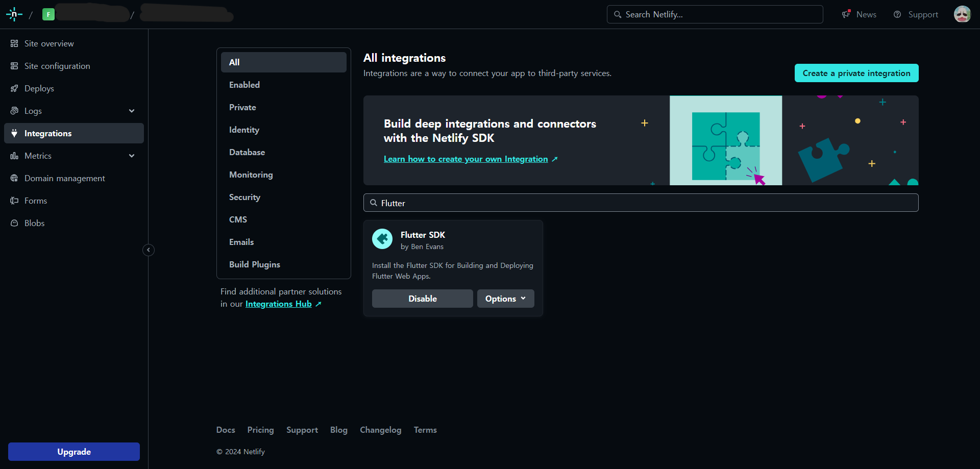This screenshot has width=980, height=469.
Task: Open the Integrations Hub link
Action: (x=278, y=304)
